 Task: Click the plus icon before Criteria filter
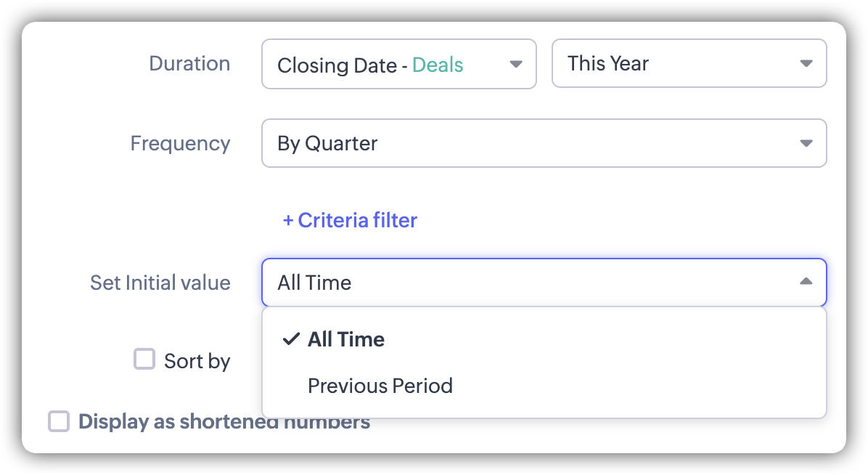[288, 220]
